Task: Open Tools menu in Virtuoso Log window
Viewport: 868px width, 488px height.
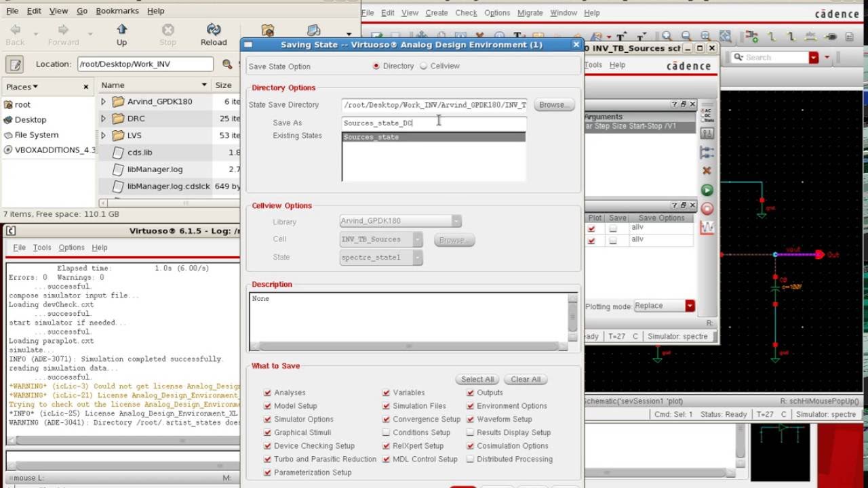Action: (42, 247)
